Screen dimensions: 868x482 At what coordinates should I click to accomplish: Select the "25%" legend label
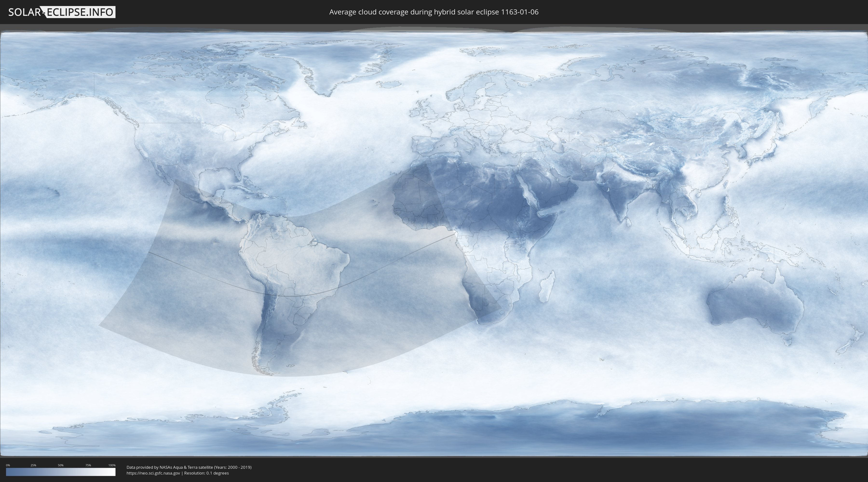pos(33,465)
